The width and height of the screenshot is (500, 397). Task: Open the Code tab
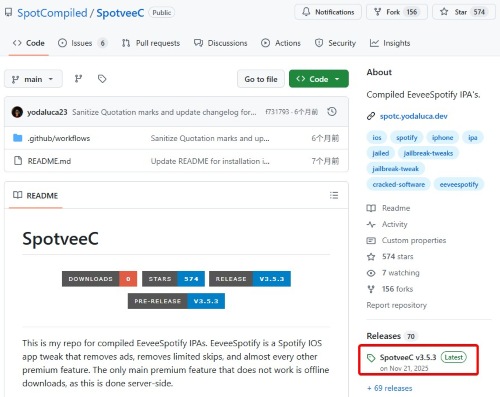29,43
